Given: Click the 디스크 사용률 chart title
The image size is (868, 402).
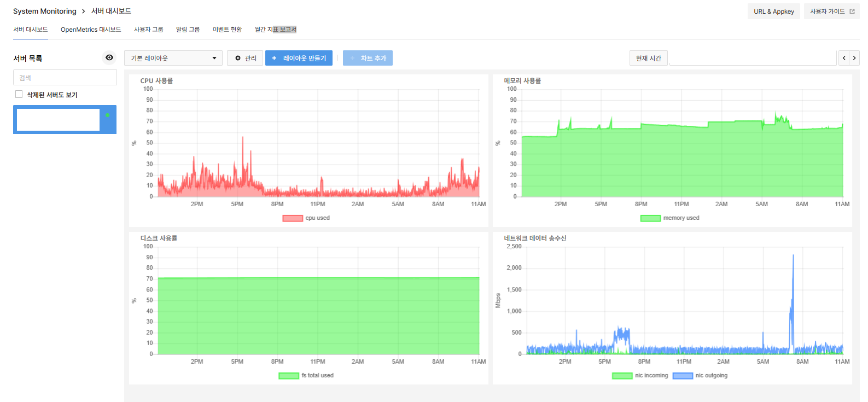Looking at the screenshot, I should pyautogui.click(x=159, y=238).
